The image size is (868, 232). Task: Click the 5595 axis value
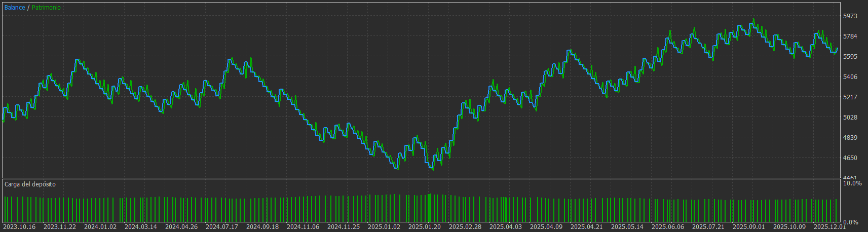coord(850,57)
